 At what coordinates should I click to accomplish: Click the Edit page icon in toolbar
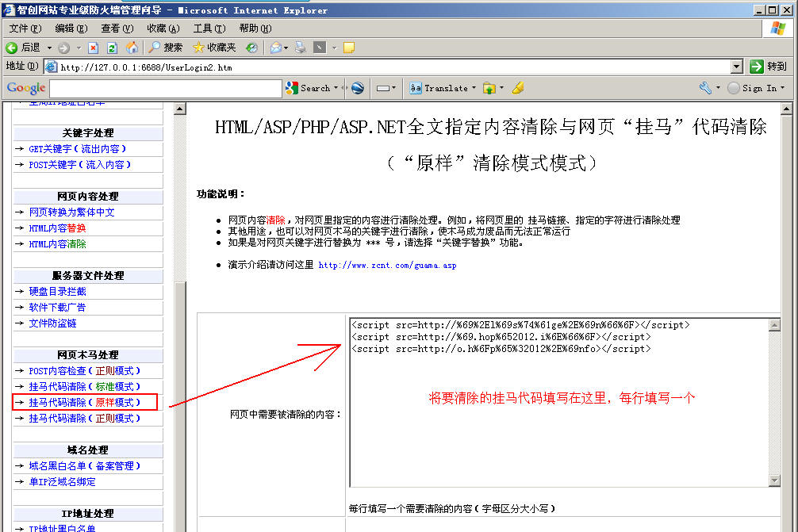(x=320, y=48)
